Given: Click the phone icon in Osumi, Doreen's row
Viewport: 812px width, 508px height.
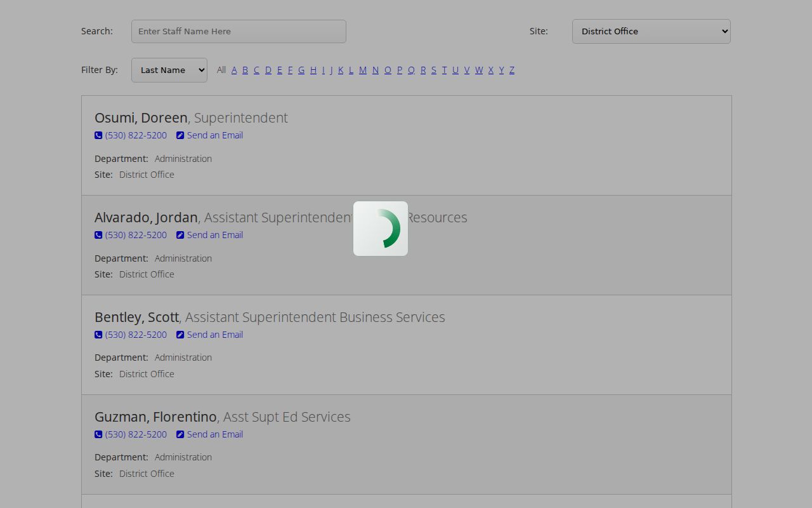Looking at the screenshot, I should pos(98,135).
